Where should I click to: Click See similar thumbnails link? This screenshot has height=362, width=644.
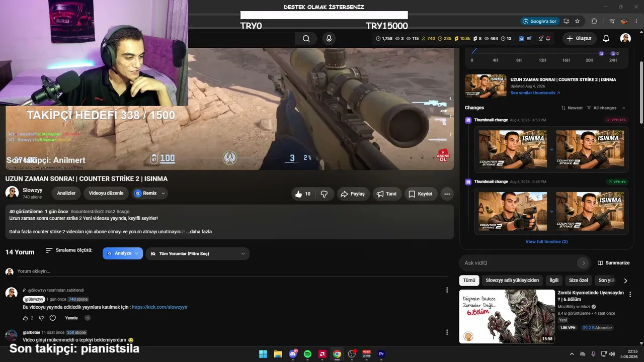[535, 93]
